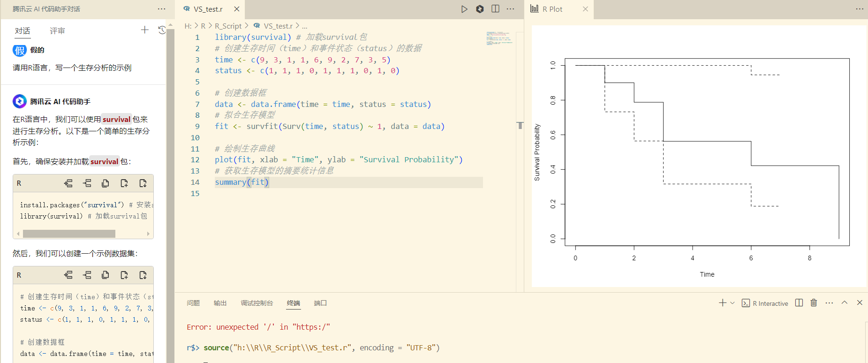Open the R_Script breadcrumb folder
The height and width of the screenshot is (363, 868).
pos(228,26)
